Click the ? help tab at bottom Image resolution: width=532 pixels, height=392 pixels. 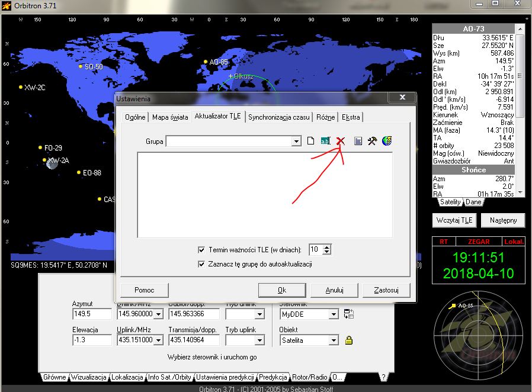(x=383, y=377)
